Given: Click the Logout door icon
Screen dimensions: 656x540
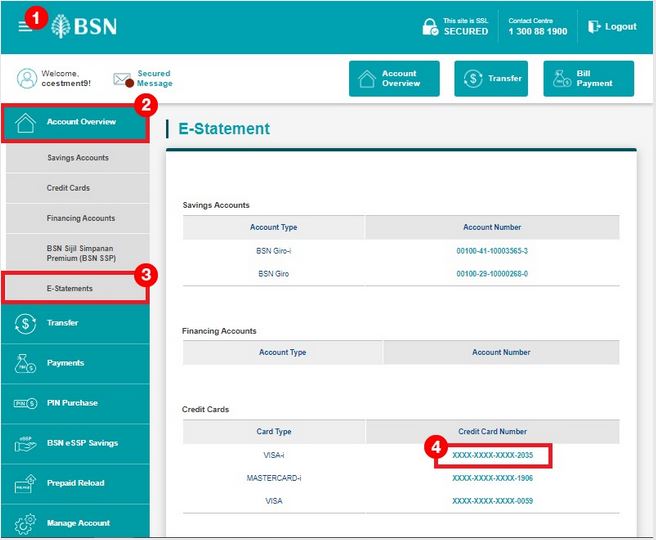Looking at the screenshot, I should 594,27.
